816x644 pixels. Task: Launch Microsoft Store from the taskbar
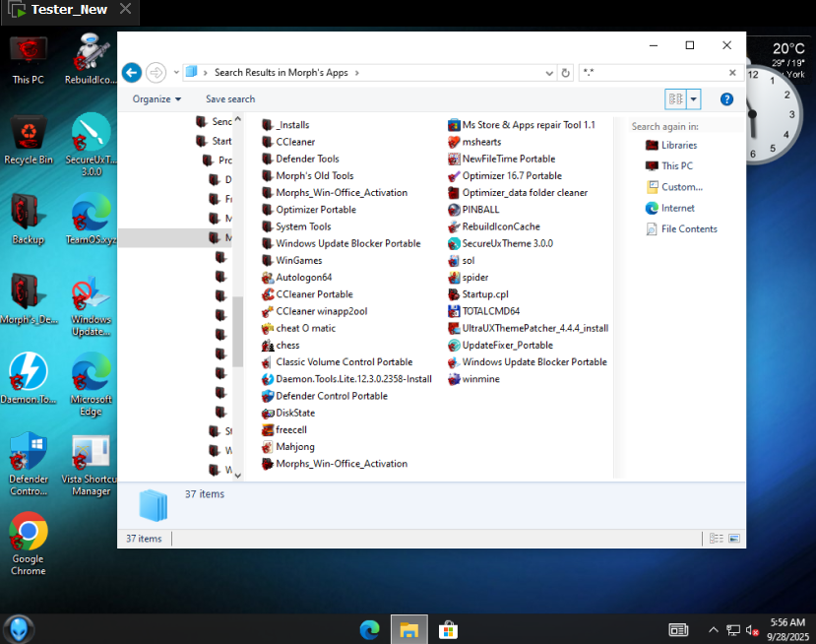coord(447,629)
